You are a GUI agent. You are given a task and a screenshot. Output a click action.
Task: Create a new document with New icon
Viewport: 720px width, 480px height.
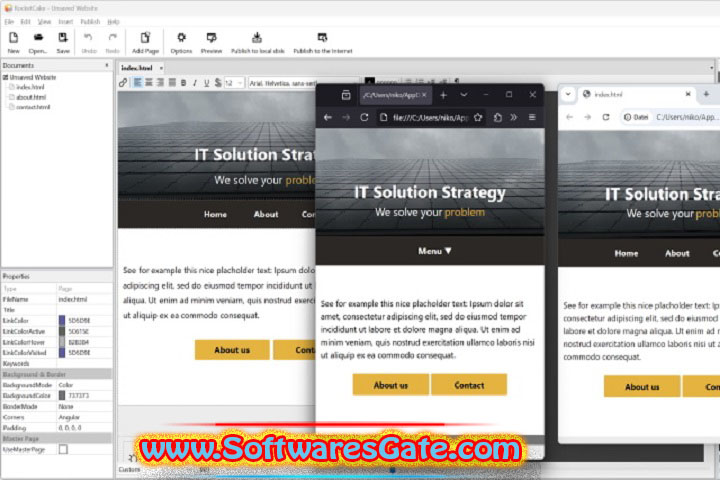click(13, 39)
